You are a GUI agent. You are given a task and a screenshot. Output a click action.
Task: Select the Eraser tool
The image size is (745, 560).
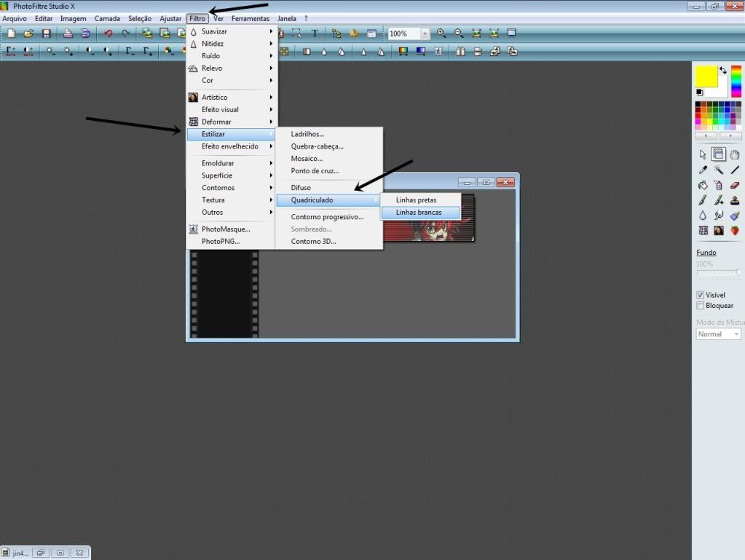[x=734, y=184]
